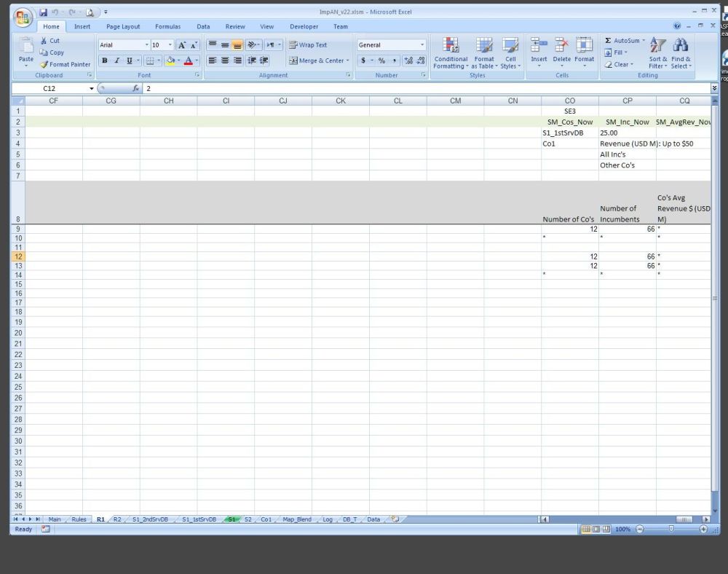Click the Increase Font Size icon
This screenshot has height=574, width=728.
[x=181, y=45]
